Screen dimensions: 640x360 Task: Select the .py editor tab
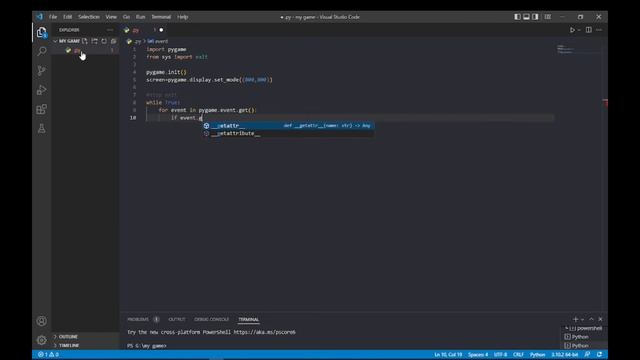(144, 30)
